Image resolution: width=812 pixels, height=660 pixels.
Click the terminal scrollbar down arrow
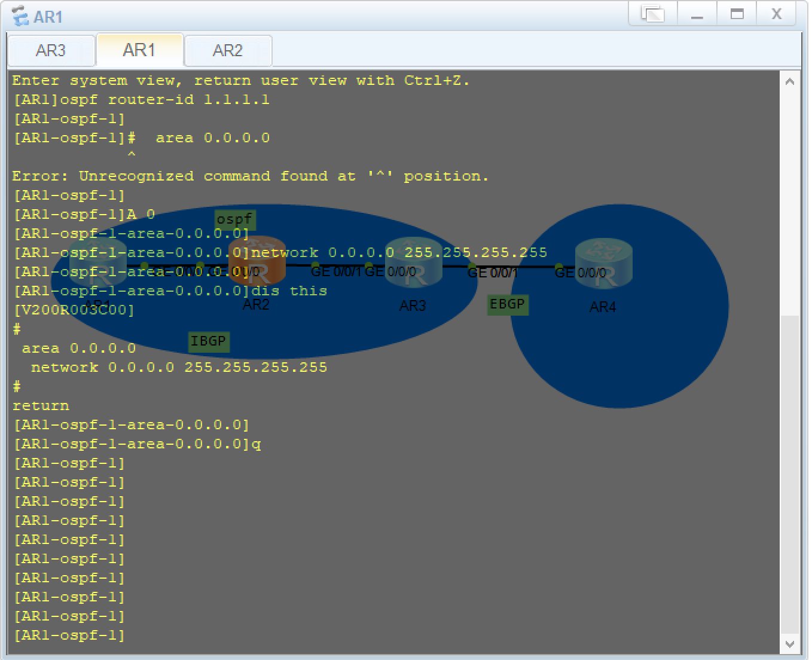790,644
